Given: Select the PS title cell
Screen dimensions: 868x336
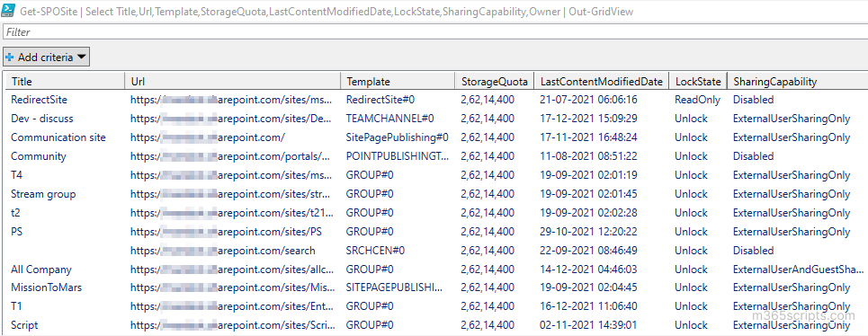Looking at the screenshot, I should (16, 232).
